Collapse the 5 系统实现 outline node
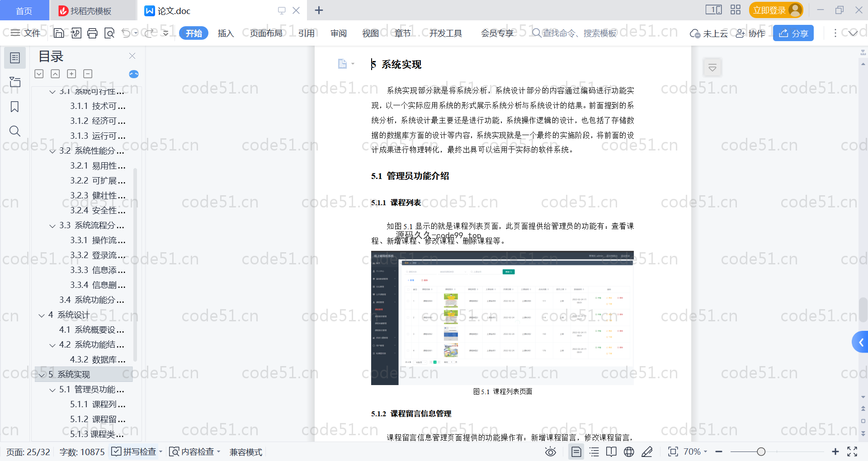868x461 pixels. 42,375
